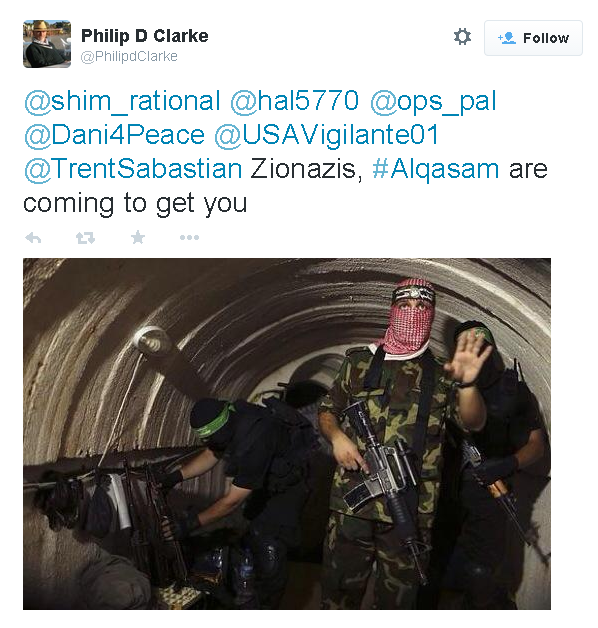The height and width of the screenshot is (628, 598).
Task: Click the follow person-plus icon
Action: tap(507, 38)
